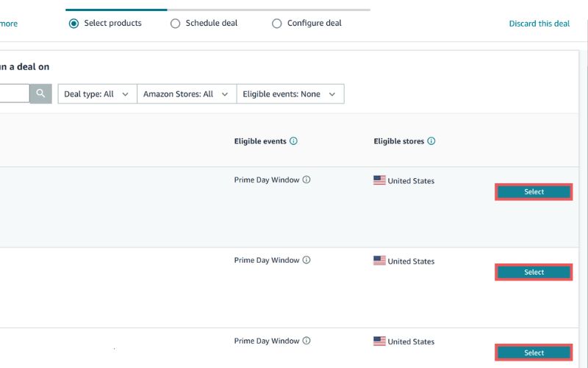Click United States text in third row

[411, 342]
